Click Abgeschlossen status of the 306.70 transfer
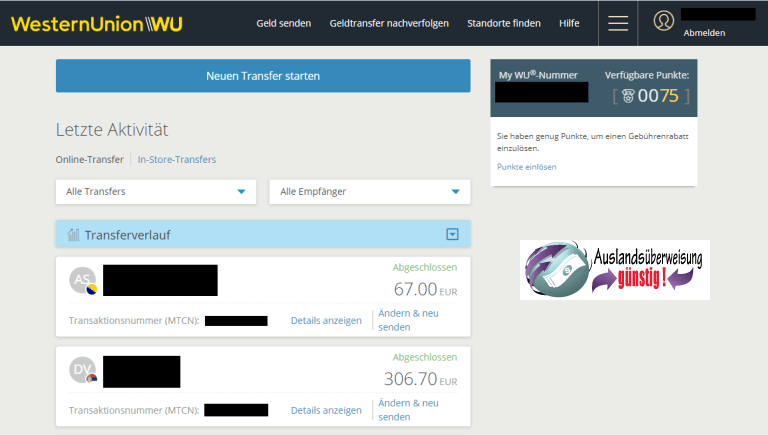Screen dimensions: 768x435 tap(425, 357)
